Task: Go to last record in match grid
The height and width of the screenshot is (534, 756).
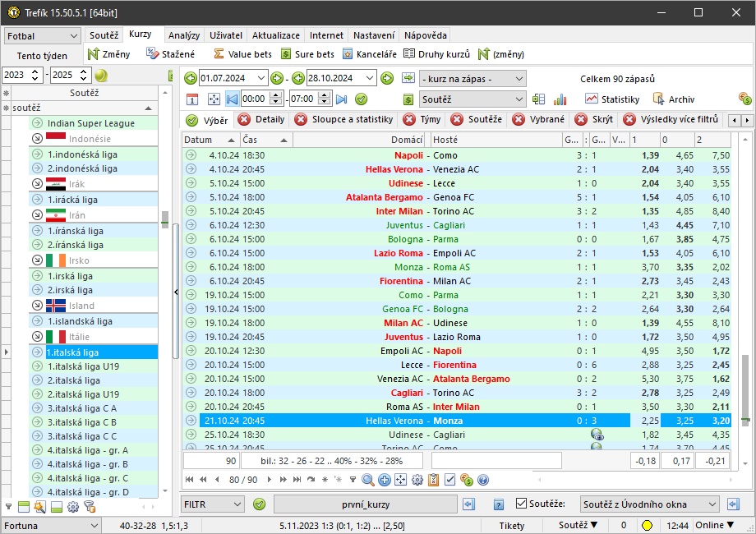Action: 297,480
